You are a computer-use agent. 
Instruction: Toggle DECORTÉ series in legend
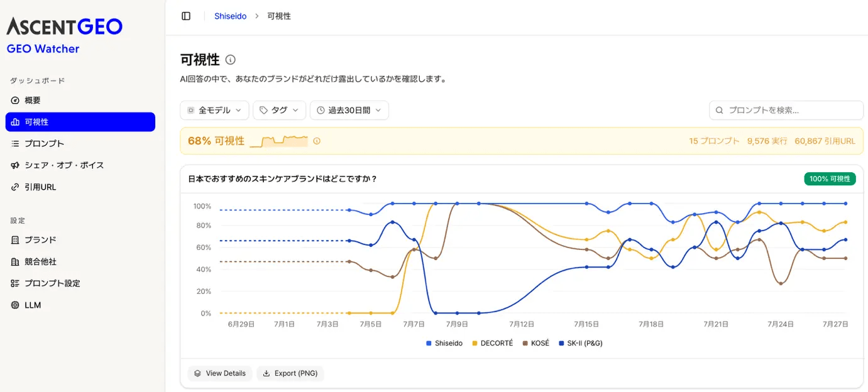click(493, 344)
